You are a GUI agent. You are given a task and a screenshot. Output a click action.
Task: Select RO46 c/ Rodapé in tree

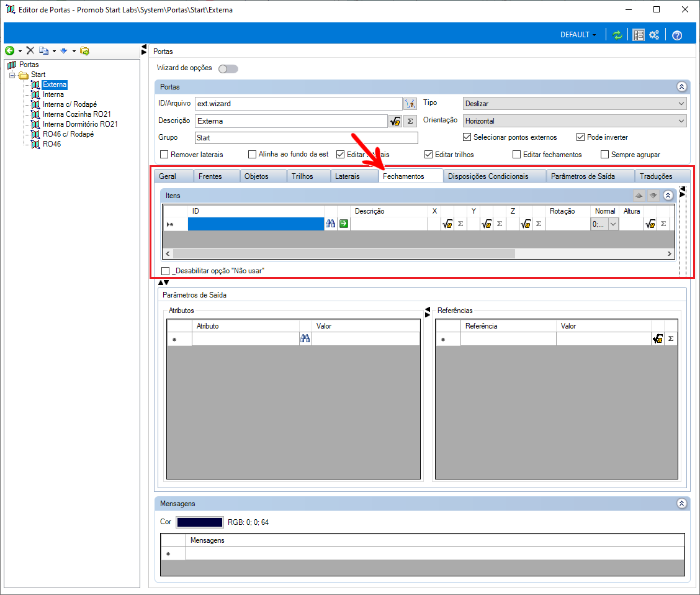(x=68, y=134)
